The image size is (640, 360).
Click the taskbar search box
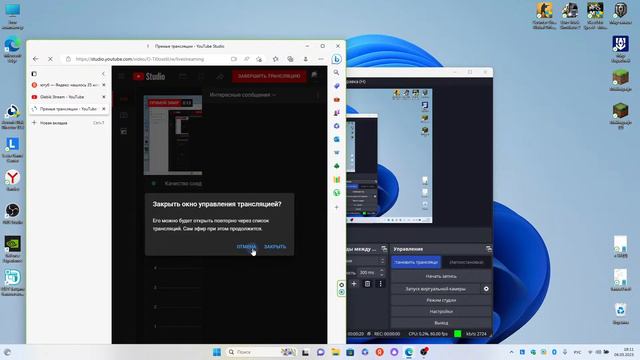tap(261, 352)
